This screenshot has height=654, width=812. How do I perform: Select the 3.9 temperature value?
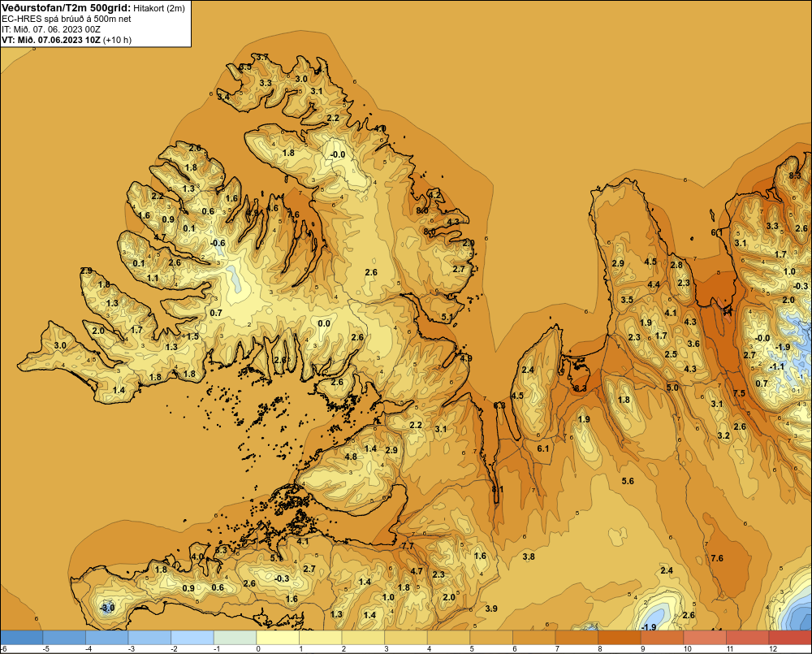[491, 609]
